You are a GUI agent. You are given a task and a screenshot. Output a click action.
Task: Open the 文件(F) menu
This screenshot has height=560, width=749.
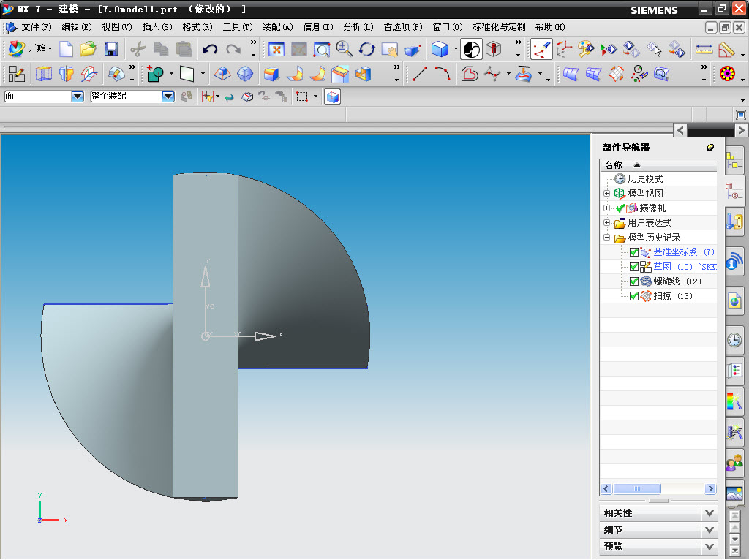(x=37, y=27)
